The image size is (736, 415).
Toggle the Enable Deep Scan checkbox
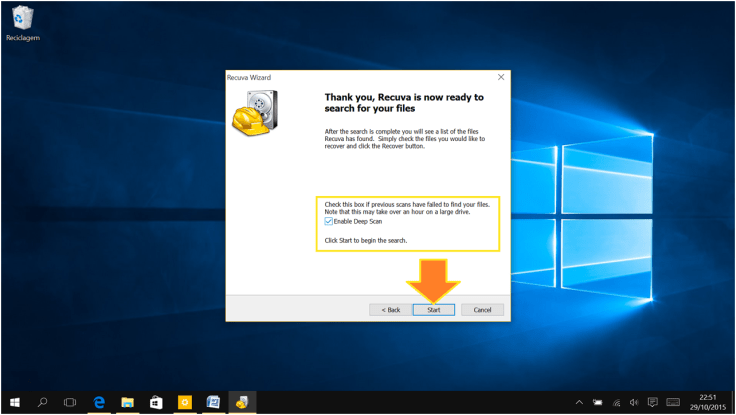point(329,221)
